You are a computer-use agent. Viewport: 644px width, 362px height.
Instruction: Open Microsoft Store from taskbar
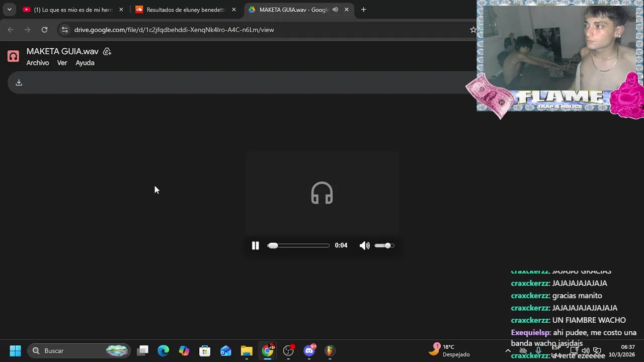click(x=205, y=350)
